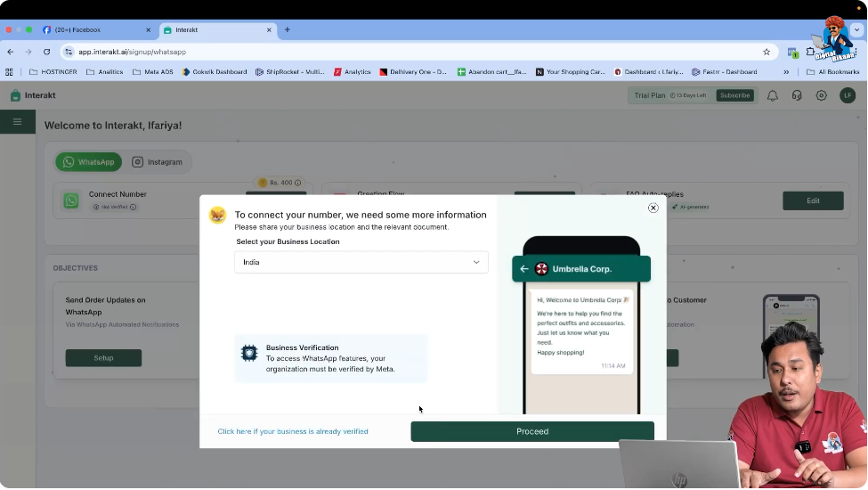Open the All Bookmarks folder
The height and width of the screenshot is (490, 868).
832,72
